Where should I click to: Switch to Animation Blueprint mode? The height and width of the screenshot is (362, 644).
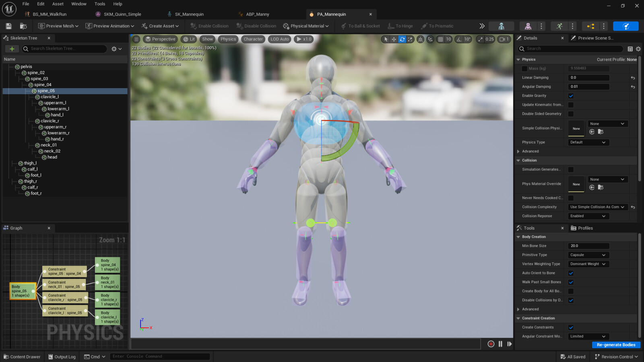[590, 26]
